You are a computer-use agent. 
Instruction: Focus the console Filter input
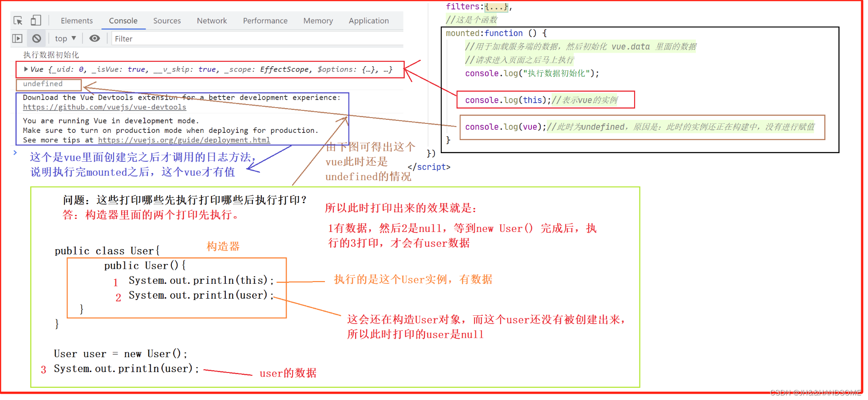(x=257, y=39)
